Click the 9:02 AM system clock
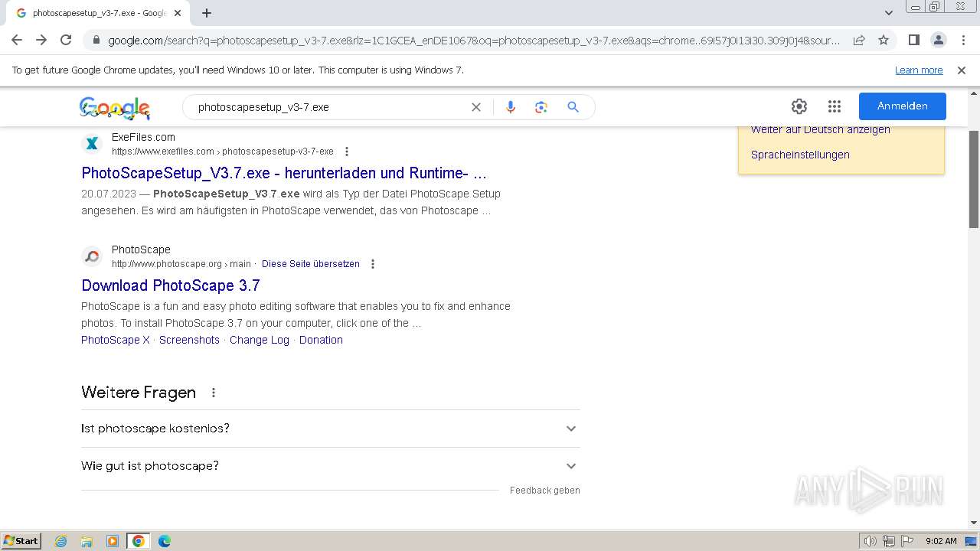This screenshot has height=551, width=980. 941,541
